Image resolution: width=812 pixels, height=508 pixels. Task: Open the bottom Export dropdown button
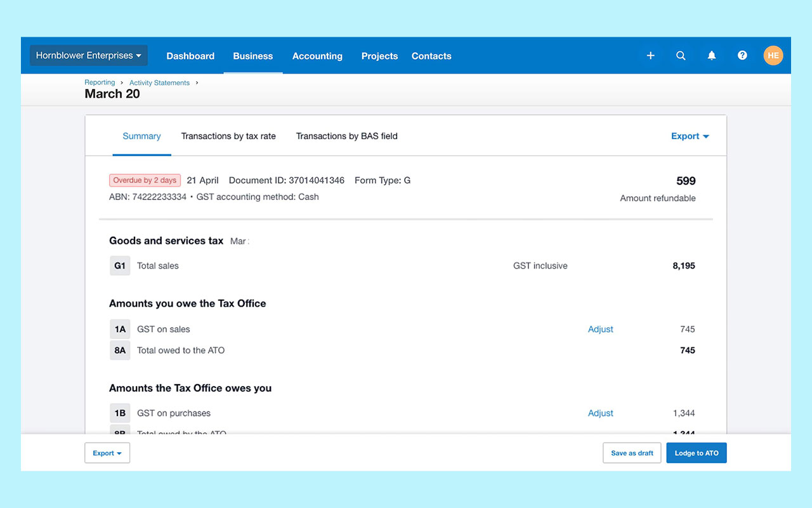pos(107,453)
